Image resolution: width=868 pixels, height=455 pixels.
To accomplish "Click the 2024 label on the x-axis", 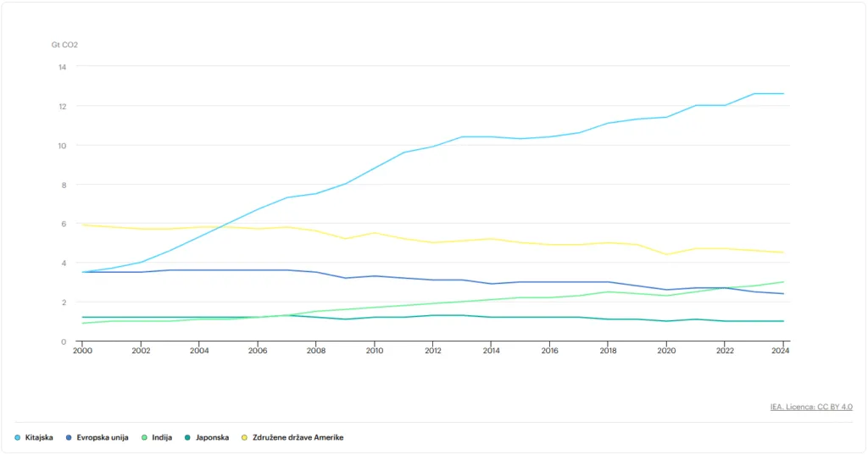I will 781,349.
